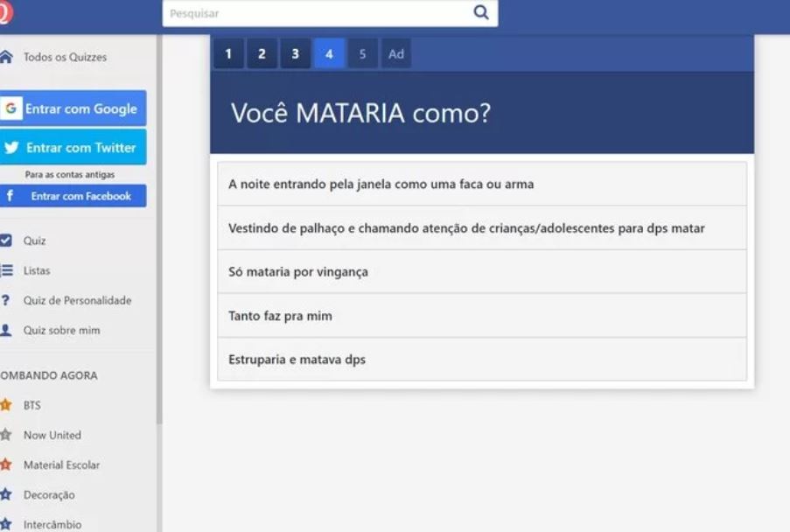790x532 pixels.
Task: Switch to question 3 tab
Action: click(295, 54)
